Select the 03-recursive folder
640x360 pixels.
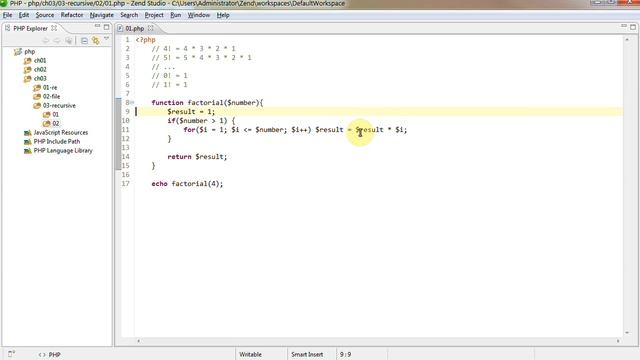[59, 105]
